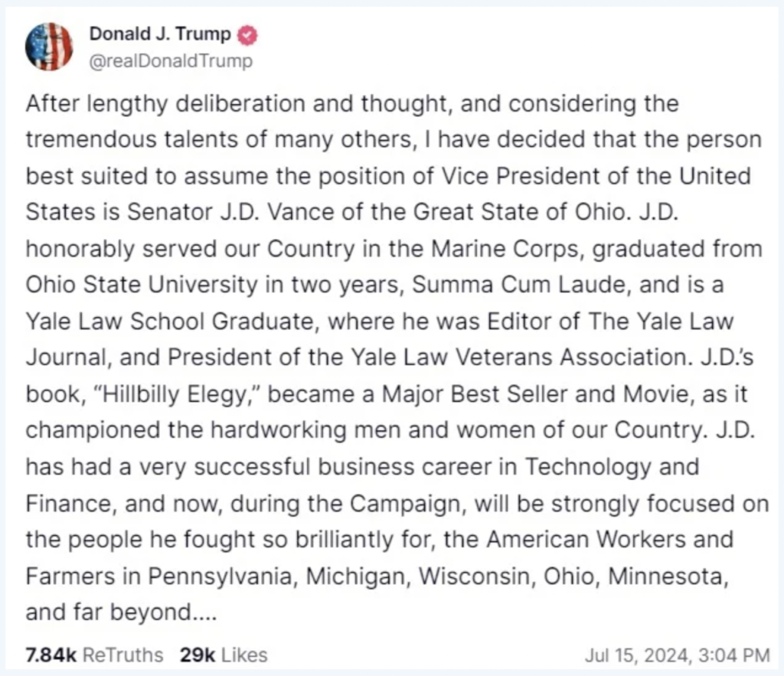Click the red verified checkmark badge

pyautogui.click(x=247, y=35)
